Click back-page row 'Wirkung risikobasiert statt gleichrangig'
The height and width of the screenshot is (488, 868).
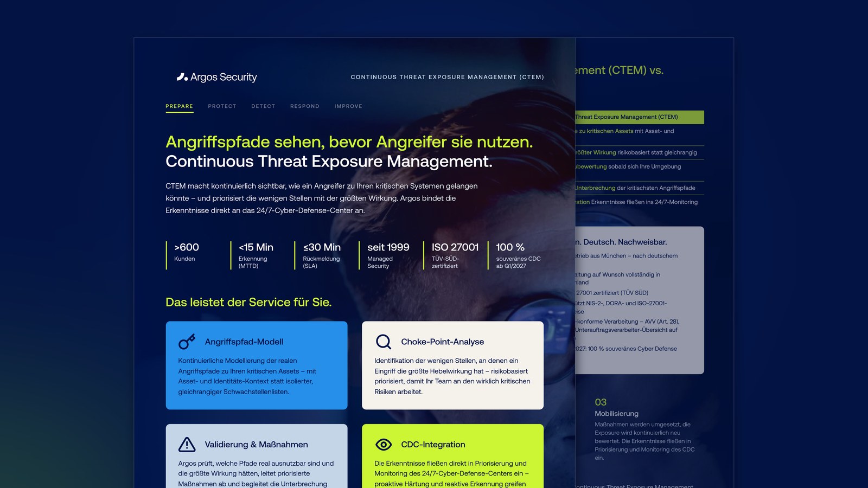pyautogui.click(x=636, y=152)
